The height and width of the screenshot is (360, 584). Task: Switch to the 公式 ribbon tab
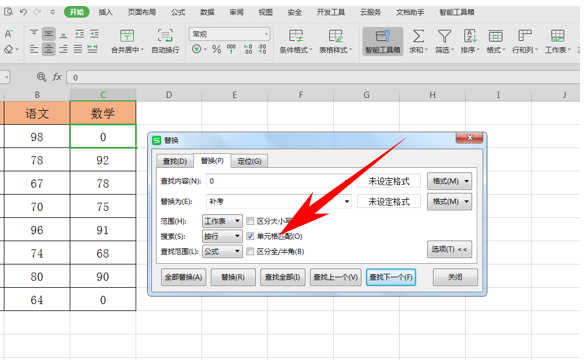[x=178, y=12]
